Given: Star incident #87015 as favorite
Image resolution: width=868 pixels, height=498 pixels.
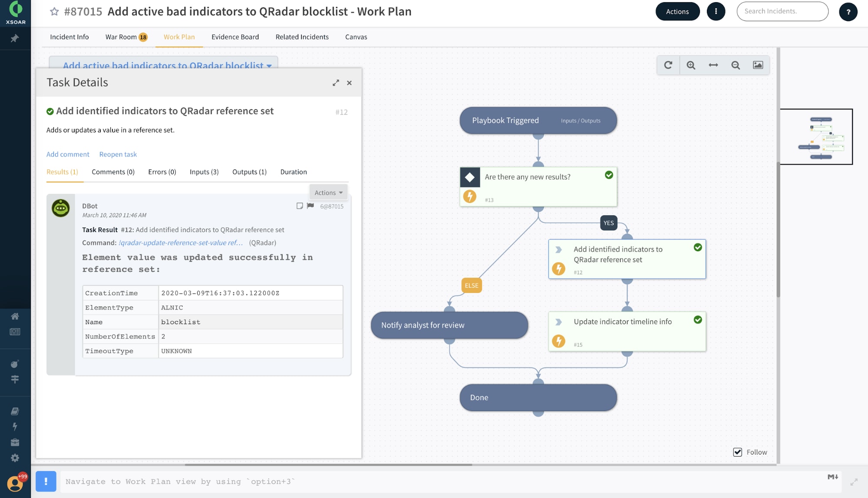Looking at the screenshot, I should 54,12.
